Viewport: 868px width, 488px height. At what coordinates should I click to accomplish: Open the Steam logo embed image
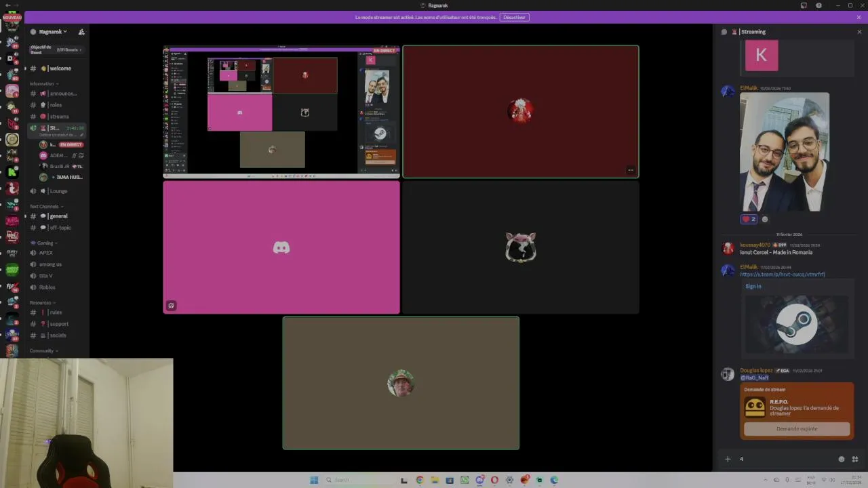click(x=797, y=324)
